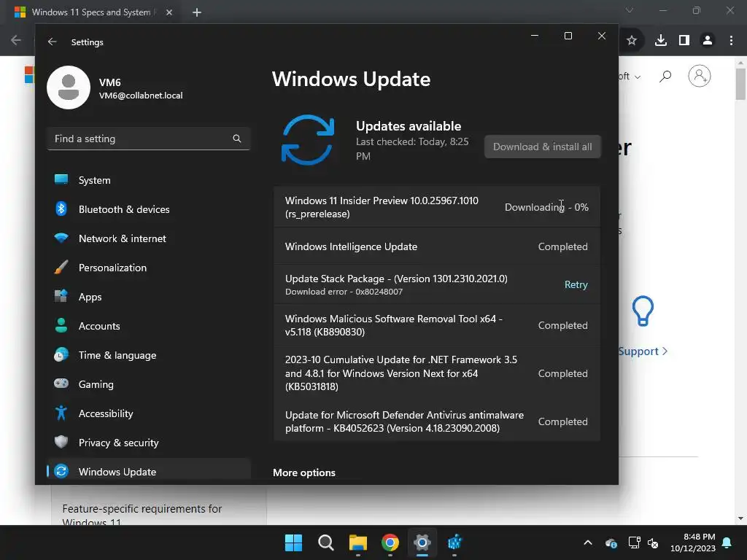The height and width of the screenshot is (560, 747).
Task: Click the search icon on the Microsoft page
Action: click(x=665, y=76)
